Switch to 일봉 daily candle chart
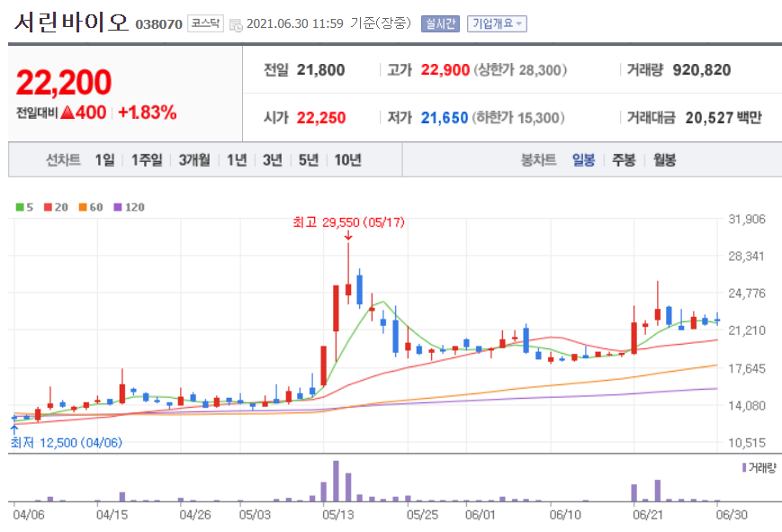The height and width of the screenshot is (532, 782). 583,159
